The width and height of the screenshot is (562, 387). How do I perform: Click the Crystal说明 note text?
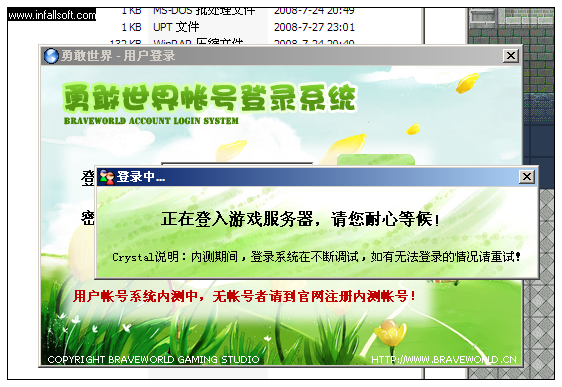pos(316,257)
